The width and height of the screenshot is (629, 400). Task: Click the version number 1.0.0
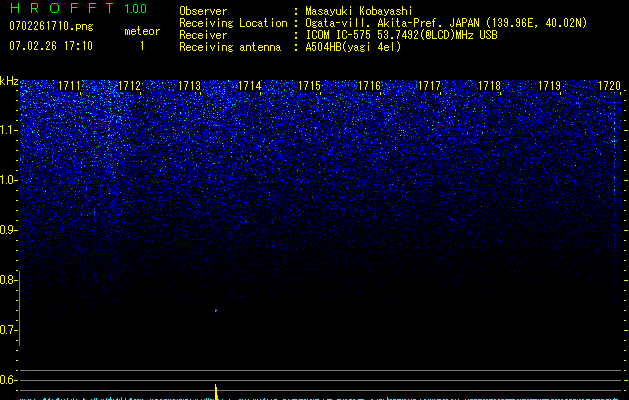pyautogui.click(x=136, y=9)
